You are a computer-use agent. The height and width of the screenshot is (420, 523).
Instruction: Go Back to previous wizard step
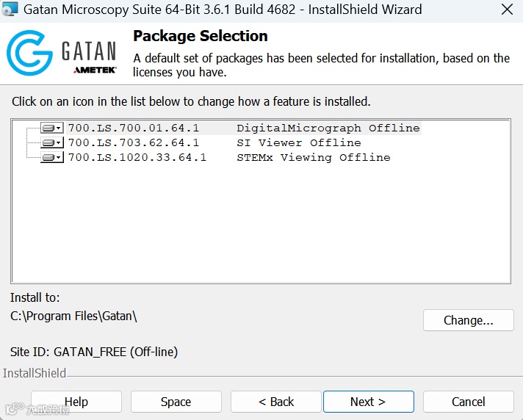[x=276, y=402]
